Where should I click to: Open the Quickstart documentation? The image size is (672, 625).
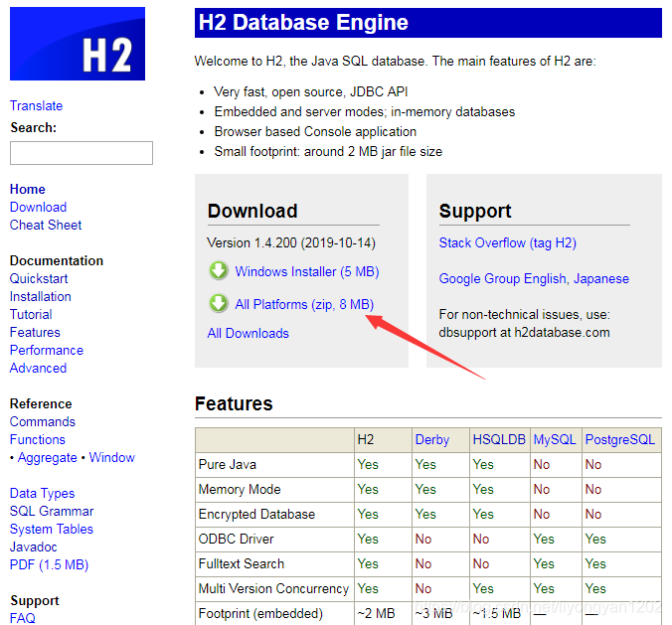click(39, 278)
